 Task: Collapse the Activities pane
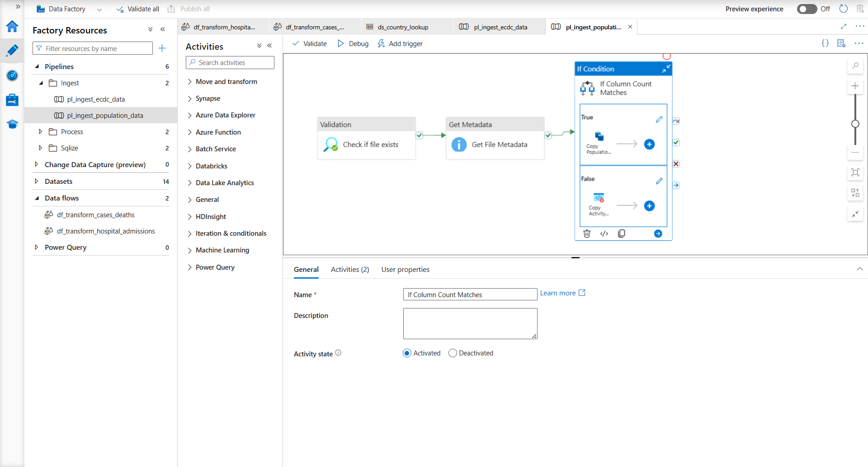coord(269,46)
